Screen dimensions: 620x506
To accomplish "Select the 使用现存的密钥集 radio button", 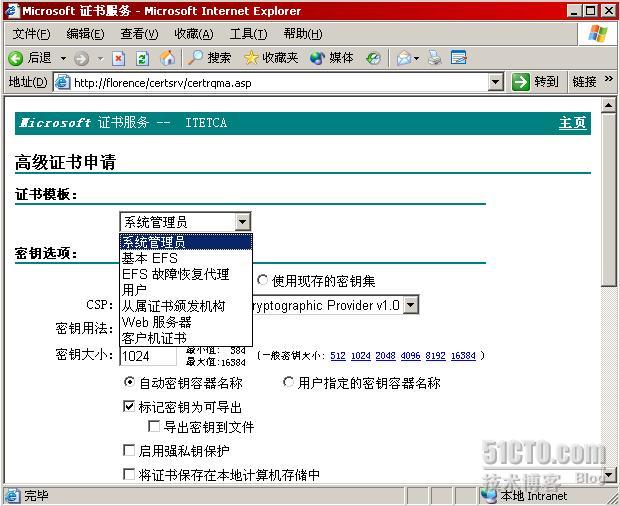I will pos(262,280).
